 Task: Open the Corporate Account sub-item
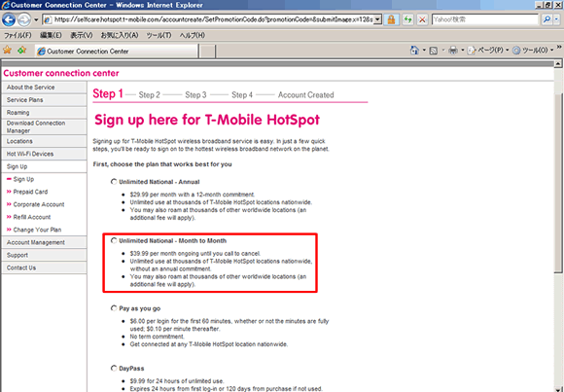click(x=39, y=204)
